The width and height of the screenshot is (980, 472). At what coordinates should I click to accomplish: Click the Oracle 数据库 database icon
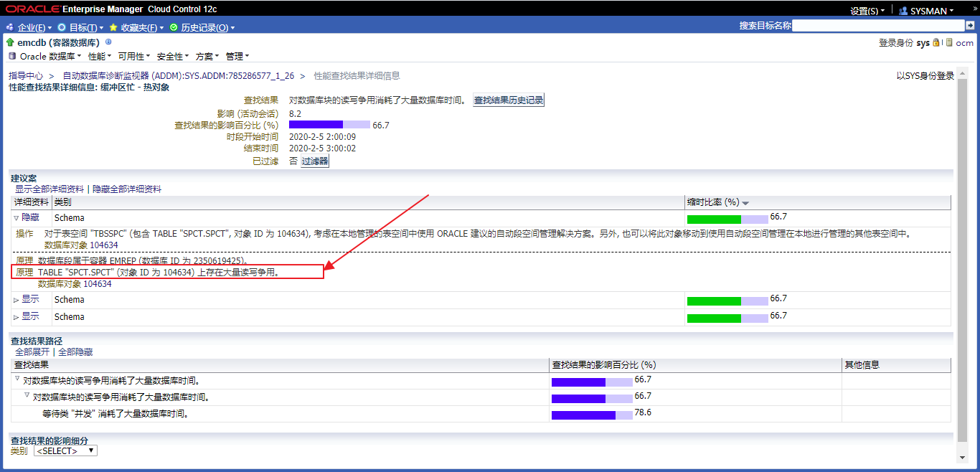12,56
